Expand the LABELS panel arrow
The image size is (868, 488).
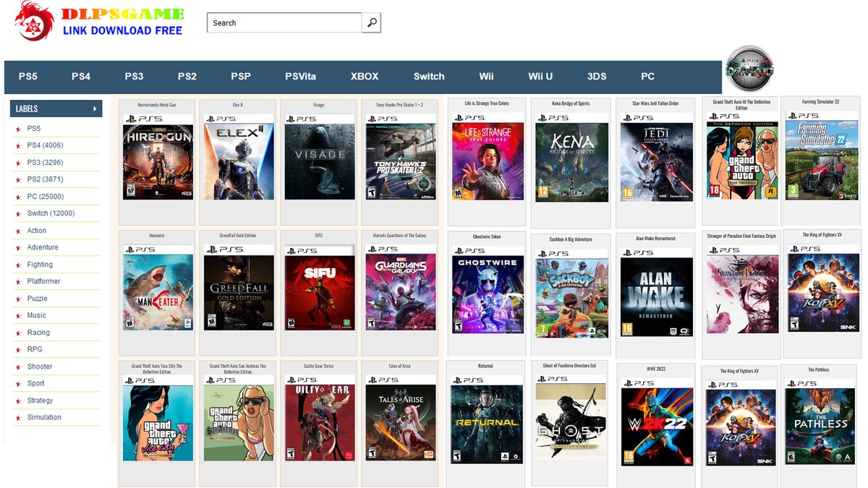pyautogui.click(x=95, y=108)
